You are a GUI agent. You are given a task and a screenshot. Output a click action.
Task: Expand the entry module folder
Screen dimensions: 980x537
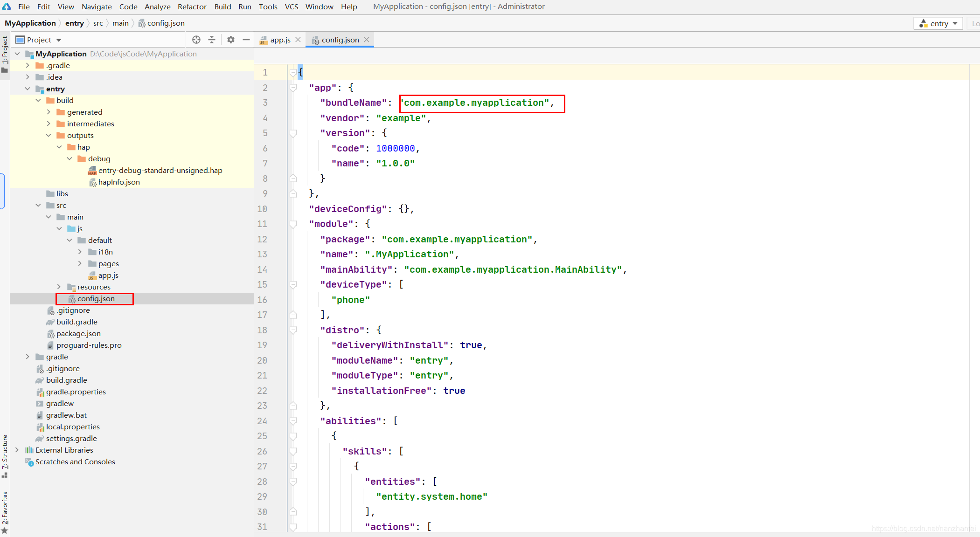tap(27, 89)
